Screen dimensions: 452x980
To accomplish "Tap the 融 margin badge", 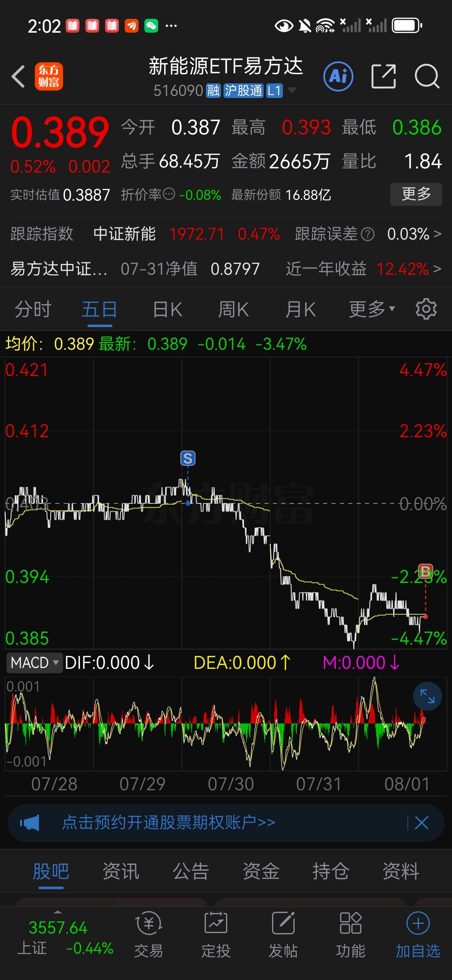I will (213, 90).
